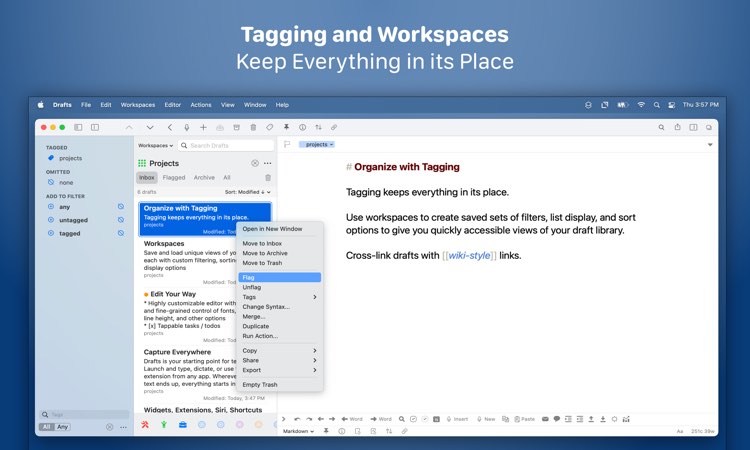Click the trash icon in the top toolbar
This screenshot has height=450, width=750.
[253, 127]
